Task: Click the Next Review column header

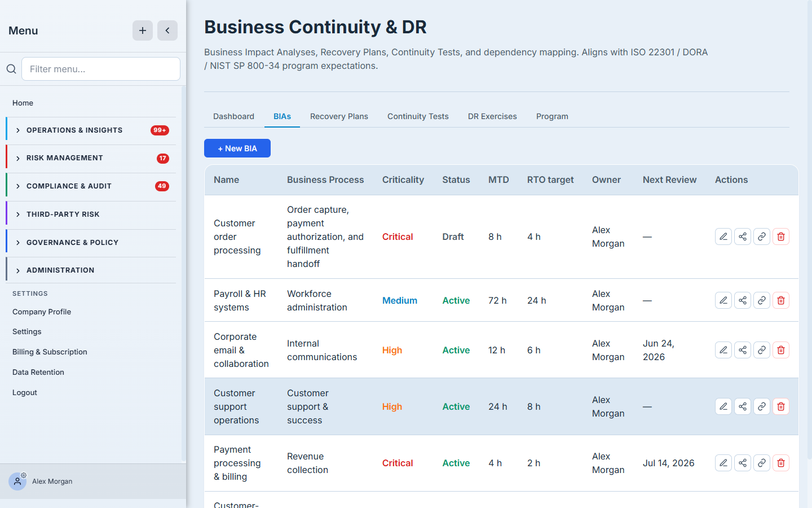Action: (669, 179)
